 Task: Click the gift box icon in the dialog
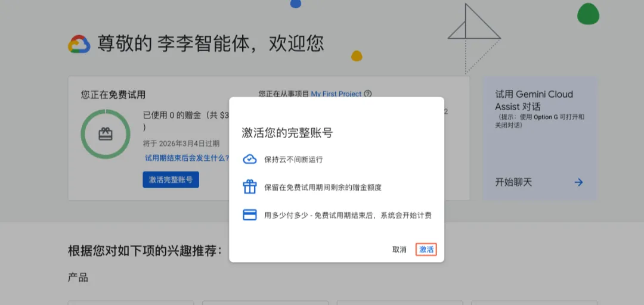(250, 187)
